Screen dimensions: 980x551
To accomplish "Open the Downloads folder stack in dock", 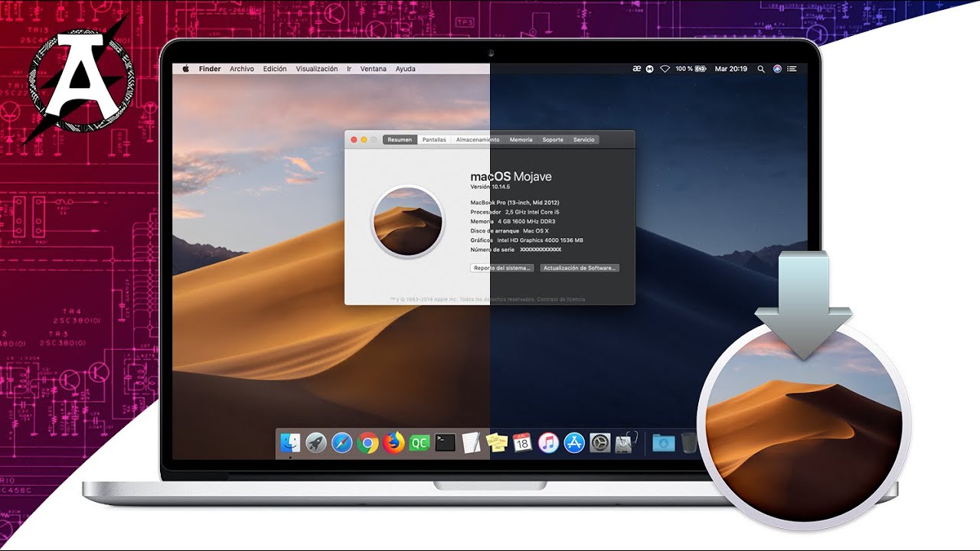I will (664, 442).
